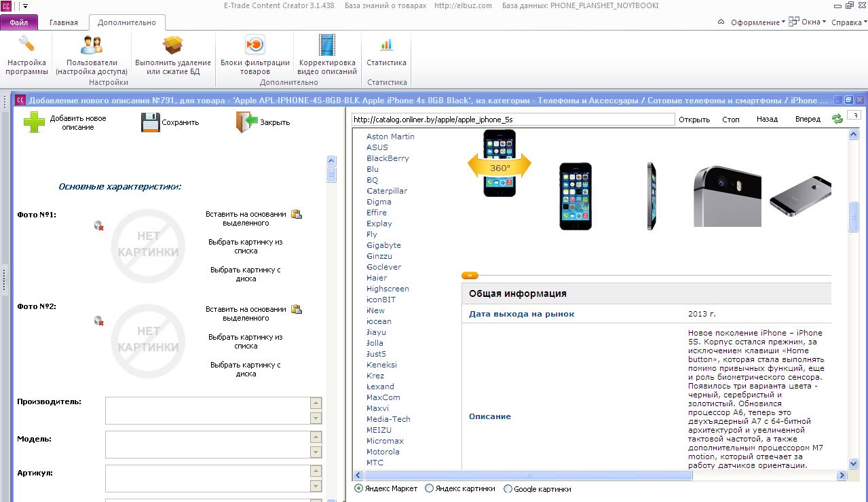This screenshot has height=502, width=868.
Task: Click Вставить на основании выделенного for Фото №1
Action: pyautogui.click(x=246, y=218)
